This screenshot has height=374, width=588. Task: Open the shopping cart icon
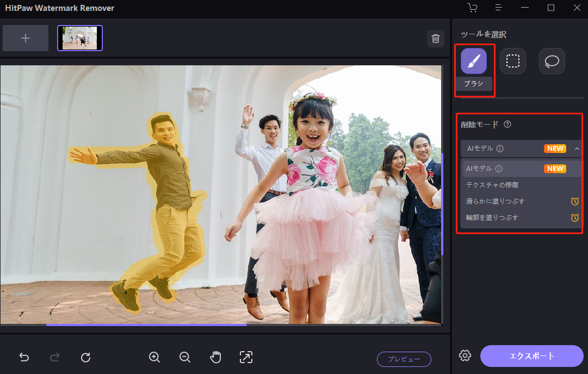473,8
